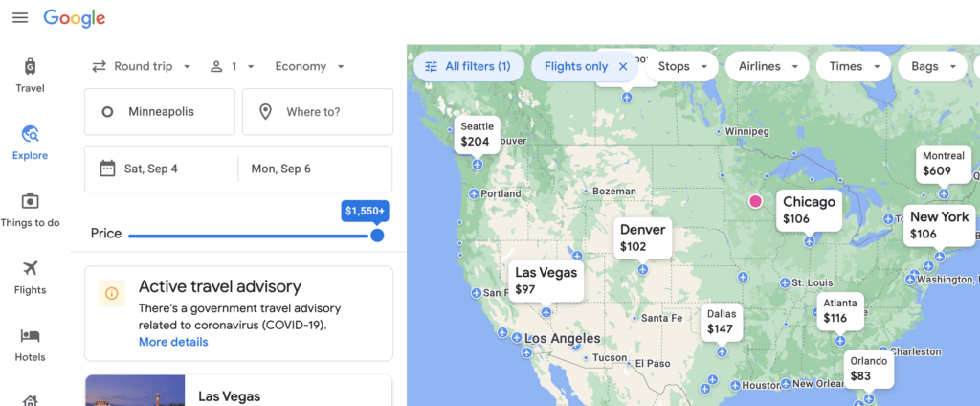
Task: Open the Airlines filter menu
Action: pyautogui.click(x=768, y=66)
